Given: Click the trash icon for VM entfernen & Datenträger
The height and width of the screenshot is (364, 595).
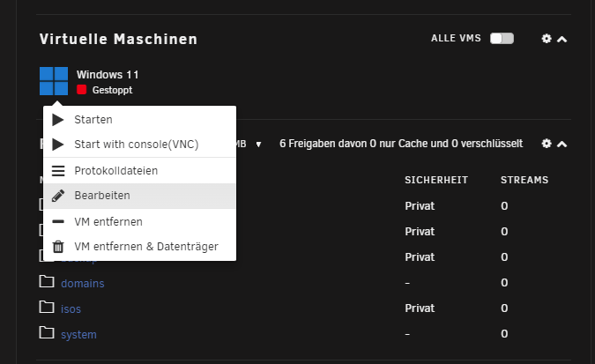Looking at the screenshot, I should click(x=58, y=246).
